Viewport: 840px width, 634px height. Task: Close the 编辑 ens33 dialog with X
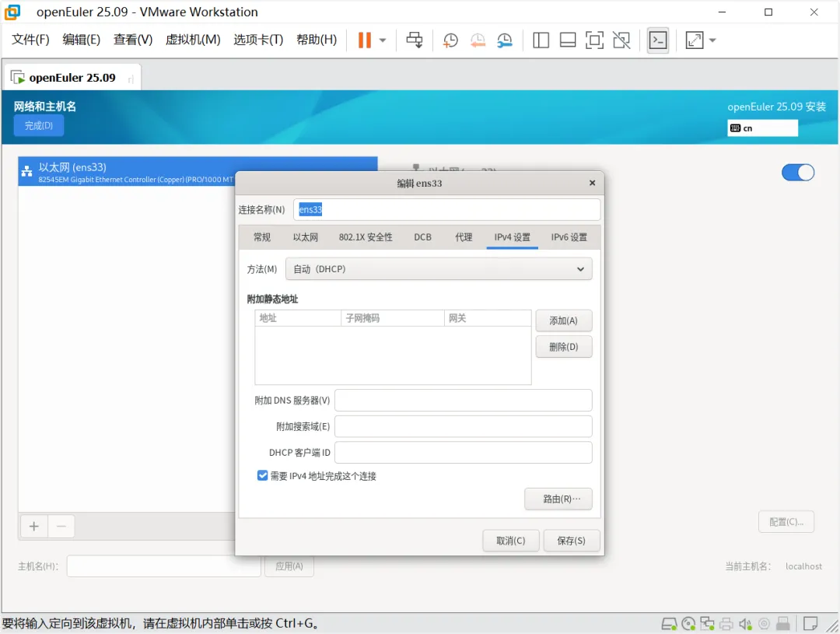(592, 183)
